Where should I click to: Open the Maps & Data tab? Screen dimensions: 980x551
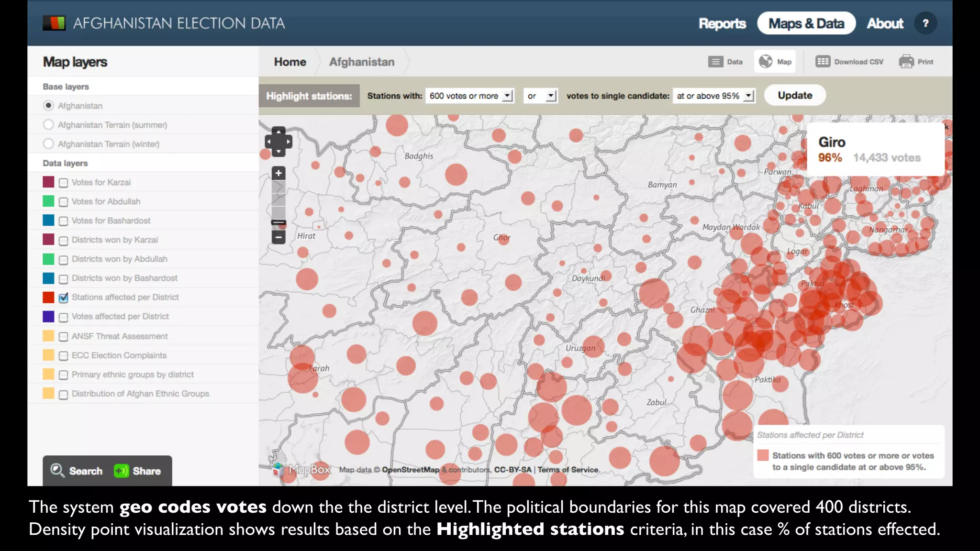[806, 23]
